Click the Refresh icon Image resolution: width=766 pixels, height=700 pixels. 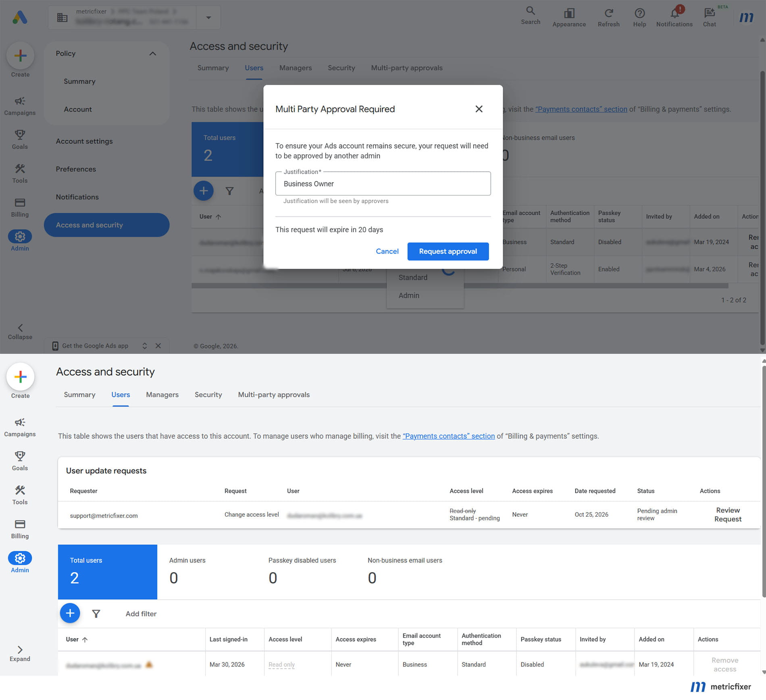click(608, 18)
